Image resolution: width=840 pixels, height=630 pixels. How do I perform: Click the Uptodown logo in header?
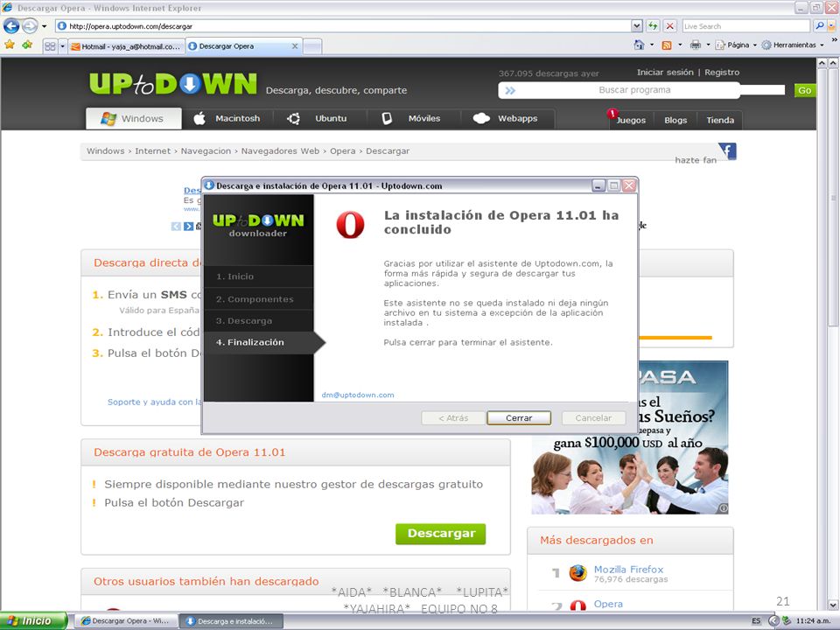pos(173,84)
